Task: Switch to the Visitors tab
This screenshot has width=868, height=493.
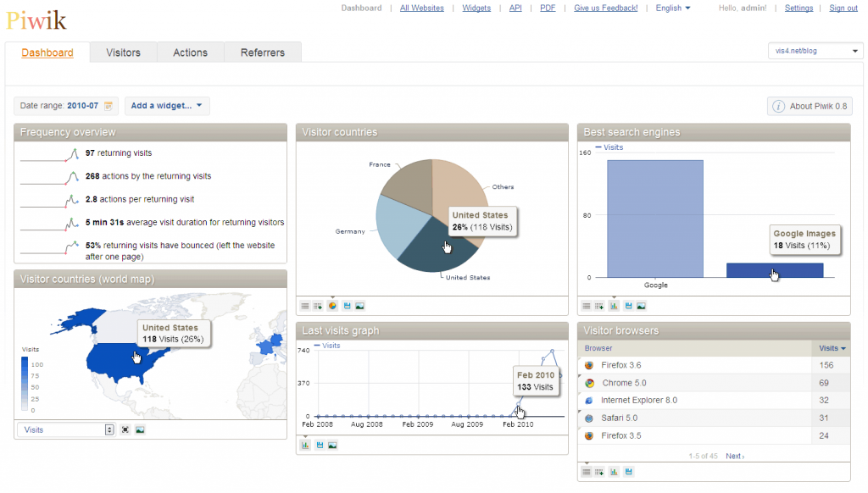Action: 123,53
